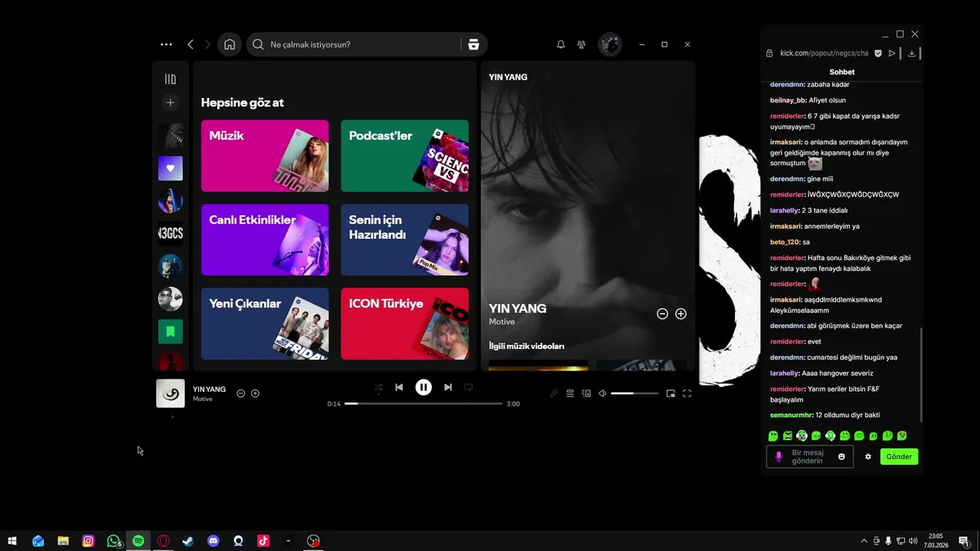Open the green bookmark Your Episodes item
Screen dimensions: 980x551
tap(171, 331)
